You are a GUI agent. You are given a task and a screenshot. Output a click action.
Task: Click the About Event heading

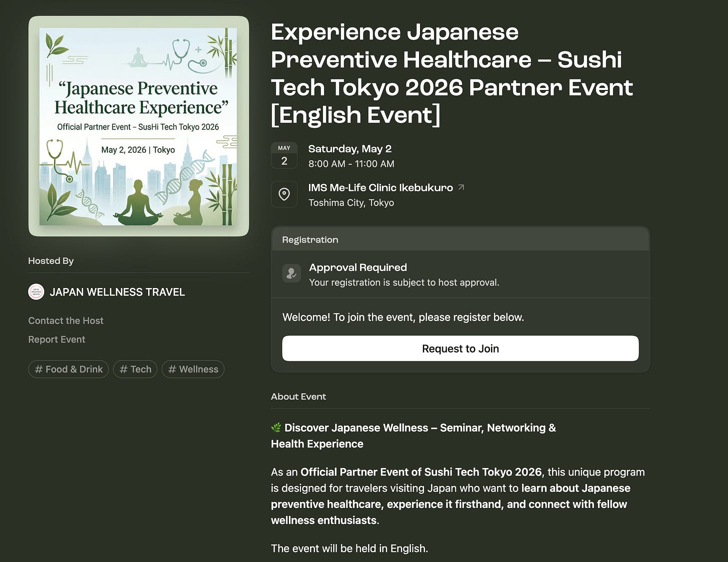point(298,396)
